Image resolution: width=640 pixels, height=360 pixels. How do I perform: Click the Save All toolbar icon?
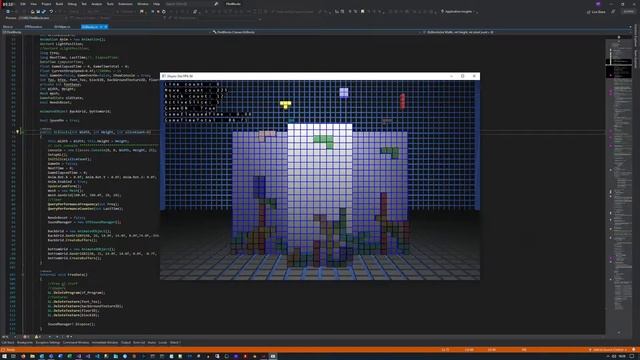point(44,11)
